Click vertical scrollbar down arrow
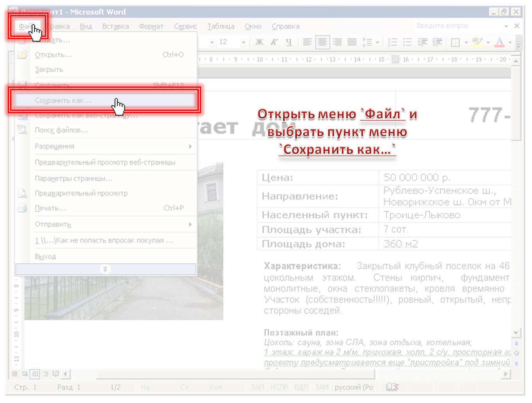Image resolution: width=532 pixels, height=403 pixels. click(516, 333)
